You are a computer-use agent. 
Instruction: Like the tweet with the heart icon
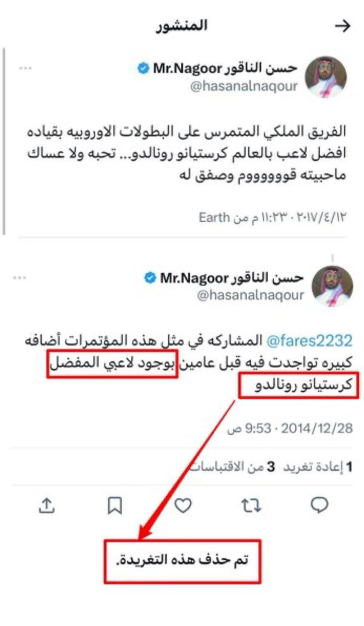pos(183,505)
